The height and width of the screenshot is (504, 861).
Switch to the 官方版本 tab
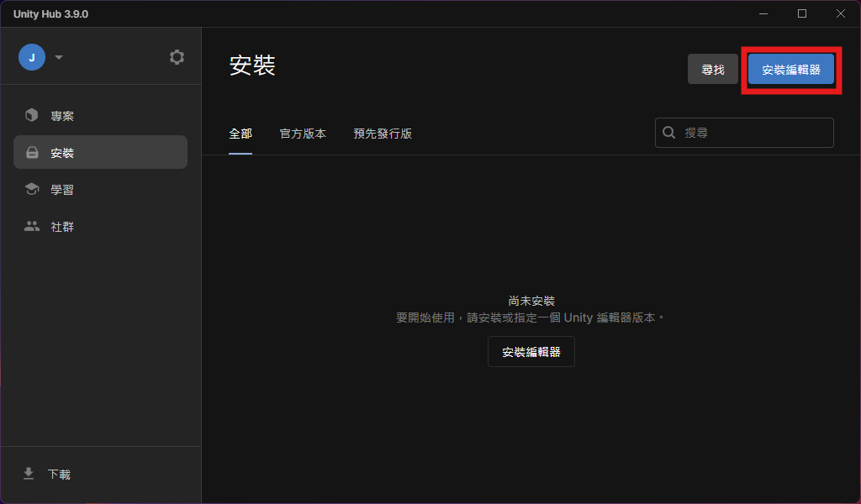click(303, 134)
